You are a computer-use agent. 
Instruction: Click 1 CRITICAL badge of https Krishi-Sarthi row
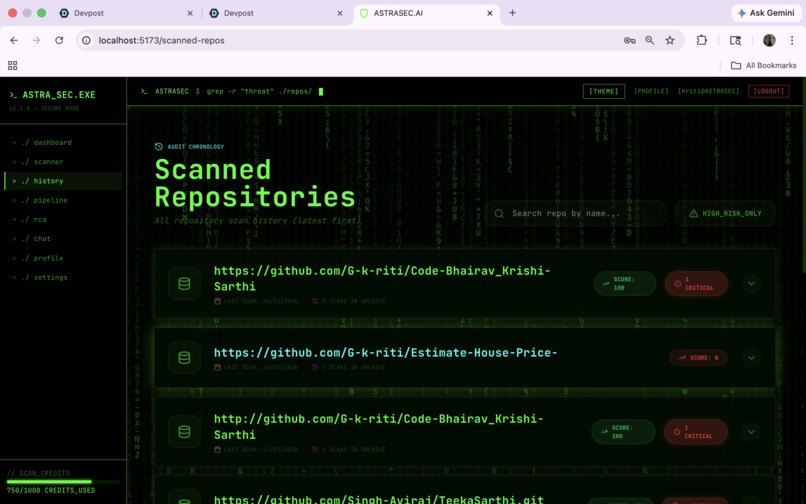(696, 283)
